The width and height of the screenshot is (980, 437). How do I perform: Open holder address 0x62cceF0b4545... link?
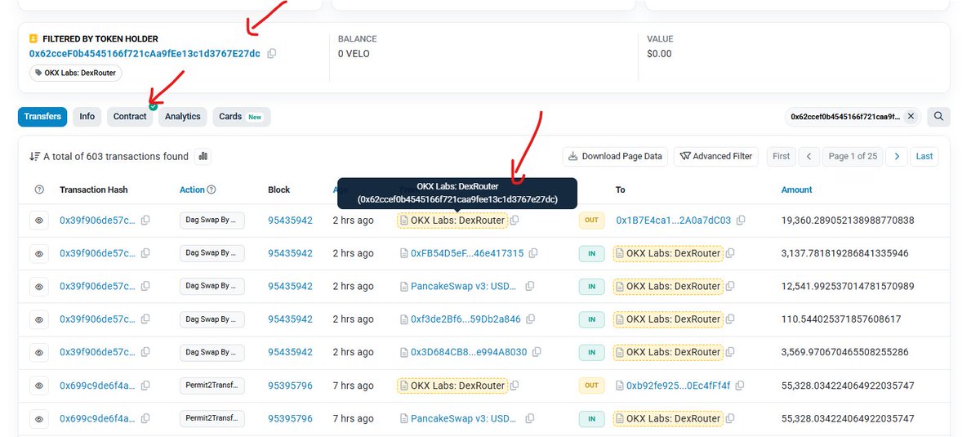tap(145, 54)
